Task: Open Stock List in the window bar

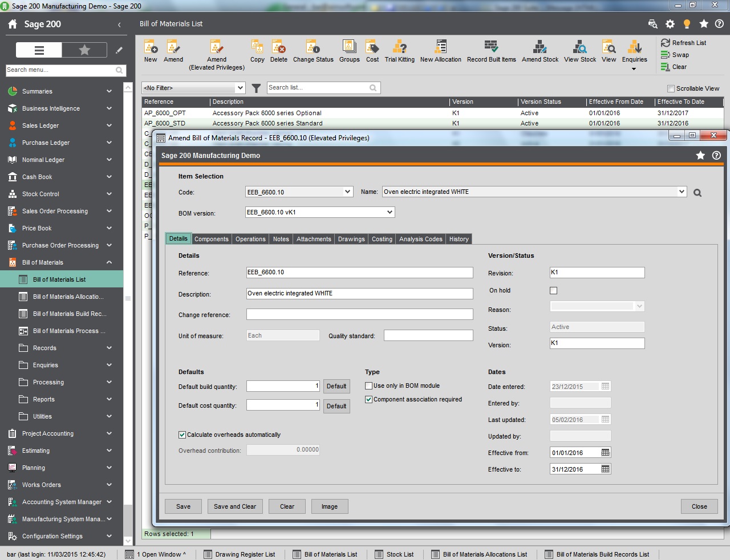Action: 394,554
